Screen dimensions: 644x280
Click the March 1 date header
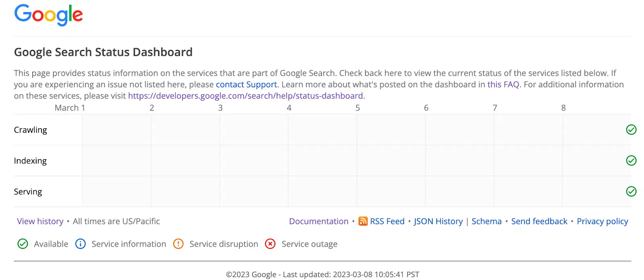[70, 108]
